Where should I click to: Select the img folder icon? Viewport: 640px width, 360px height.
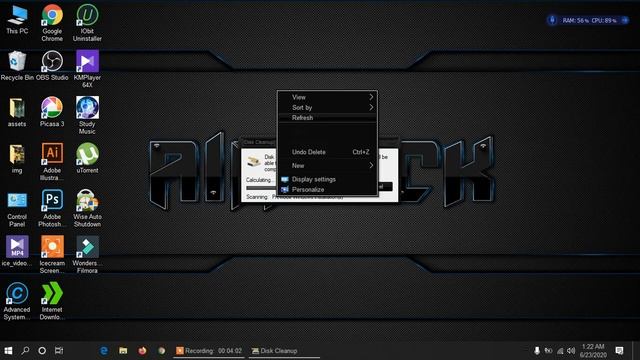pyautogui.click(x=17, y=159)
